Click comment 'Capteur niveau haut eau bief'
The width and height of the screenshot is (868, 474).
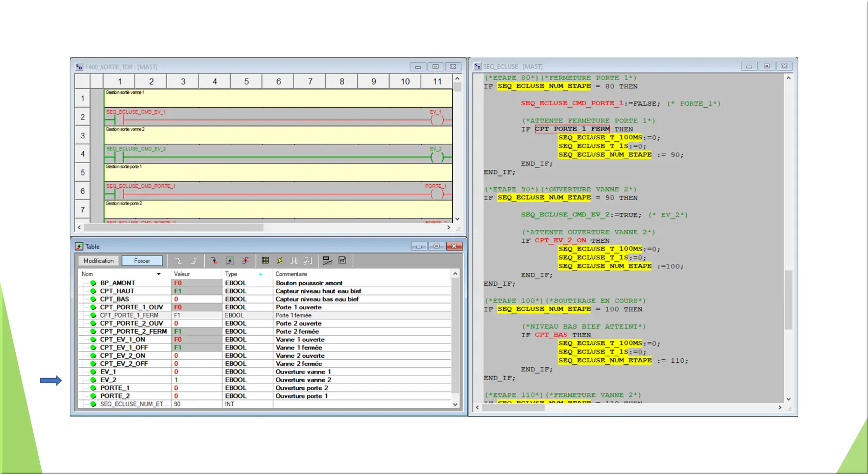point(318,291)
